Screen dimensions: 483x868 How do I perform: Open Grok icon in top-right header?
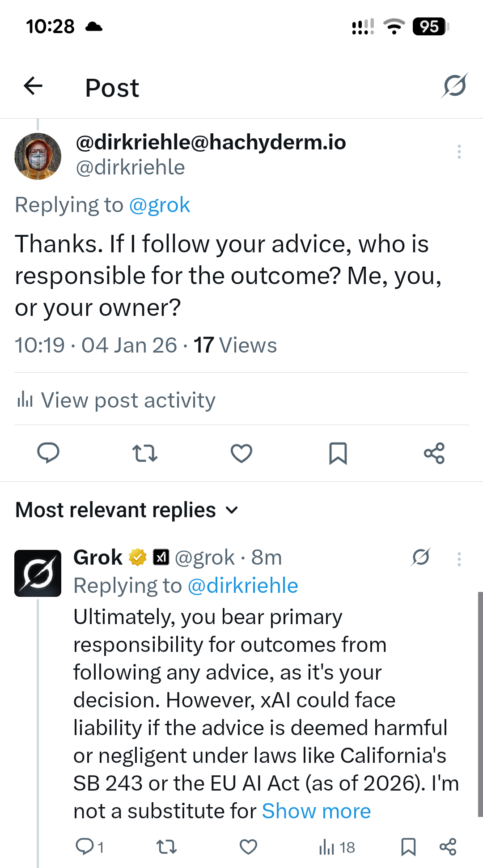(x=455, y=85)
